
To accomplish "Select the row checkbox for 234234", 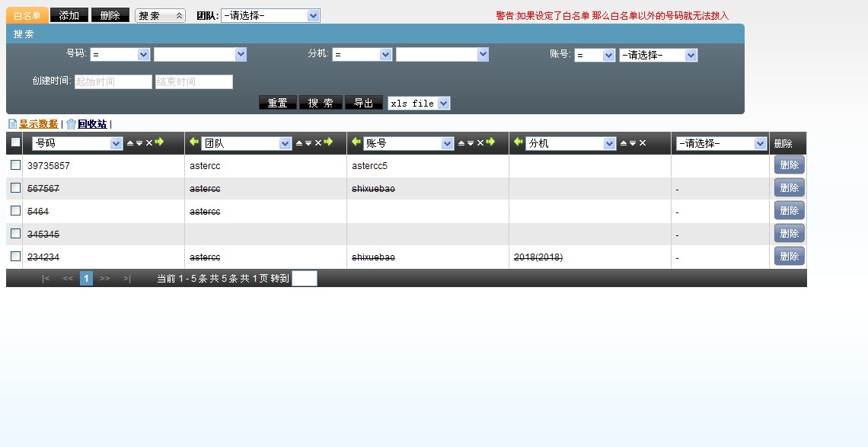I will pyautogui.click(x=15, y=257).
